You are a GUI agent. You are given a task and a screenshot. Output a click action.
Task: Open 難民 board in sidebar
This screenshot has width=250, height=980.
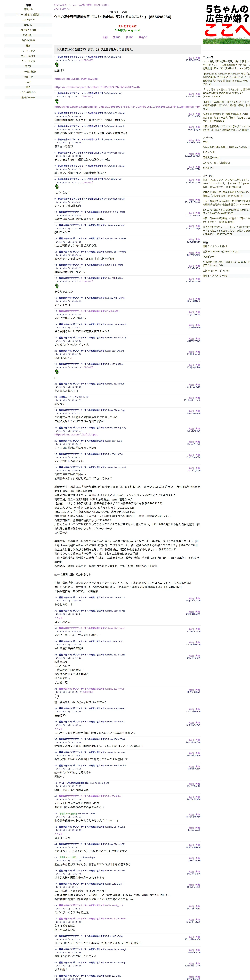pyautogui.click(x=28, y=46)
